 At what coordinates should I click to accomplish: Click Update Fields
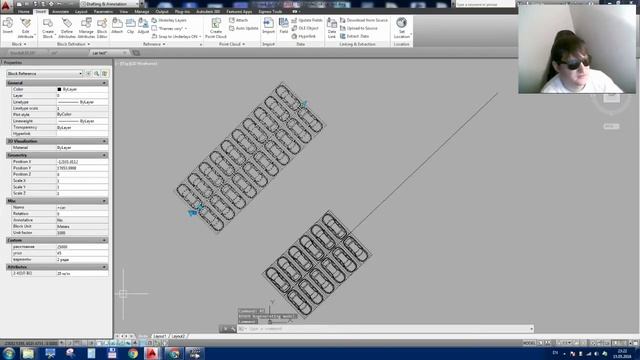pyautogui.click(x=307, y=20)
